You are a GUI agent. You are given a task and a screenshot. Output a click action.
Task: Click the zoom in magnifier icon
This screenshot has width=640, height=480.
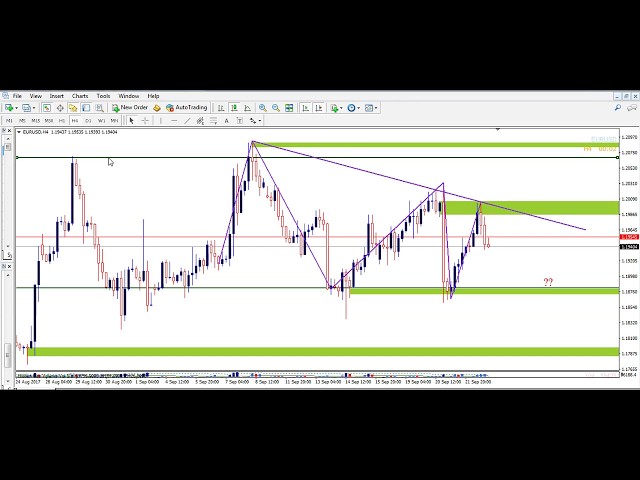tap(263, 108)
